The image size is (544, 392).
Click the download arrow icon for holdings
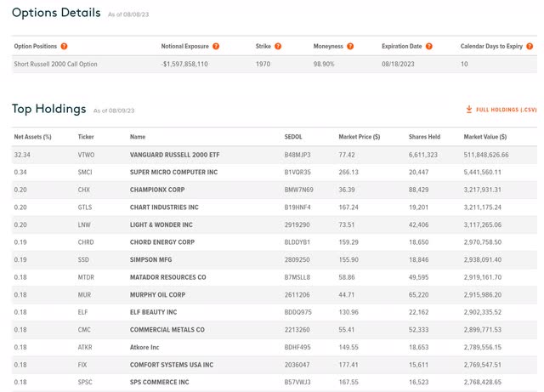[468, 110]
